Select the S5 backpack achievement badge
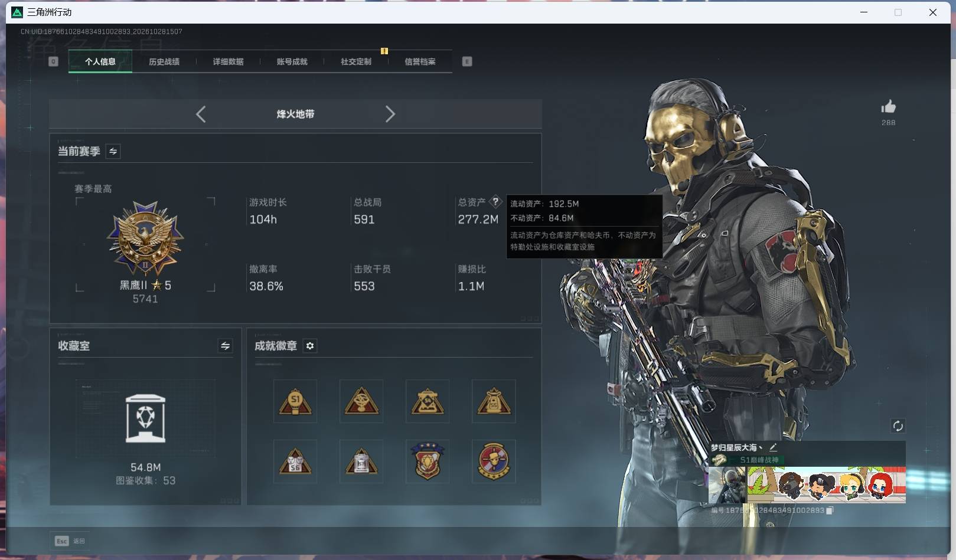956x560 pixels. coord(494,401)
